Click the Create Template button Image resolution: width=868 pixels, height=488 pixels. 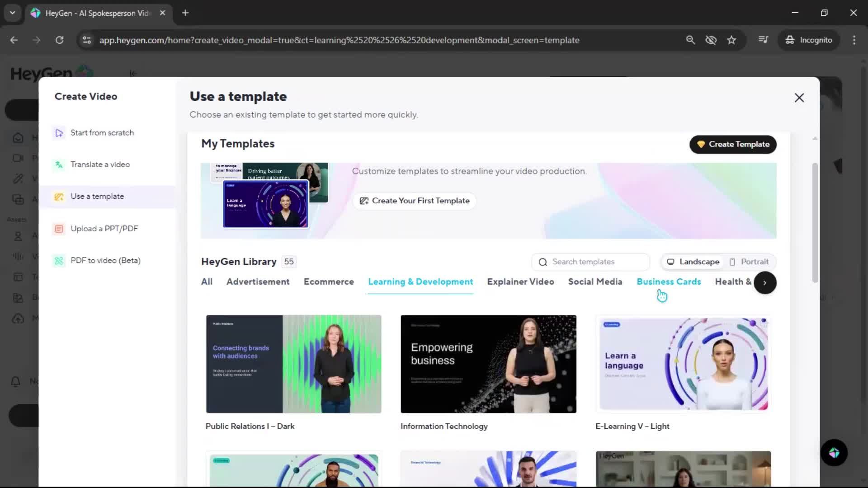click(x=732, y=145)
